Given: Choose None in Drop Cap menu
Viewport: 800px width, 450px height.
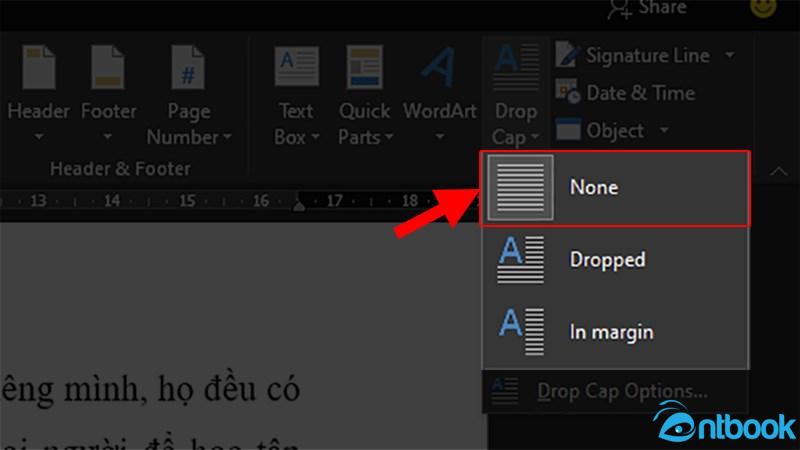Looking at the screenshot, I should [x=615, y=188].
